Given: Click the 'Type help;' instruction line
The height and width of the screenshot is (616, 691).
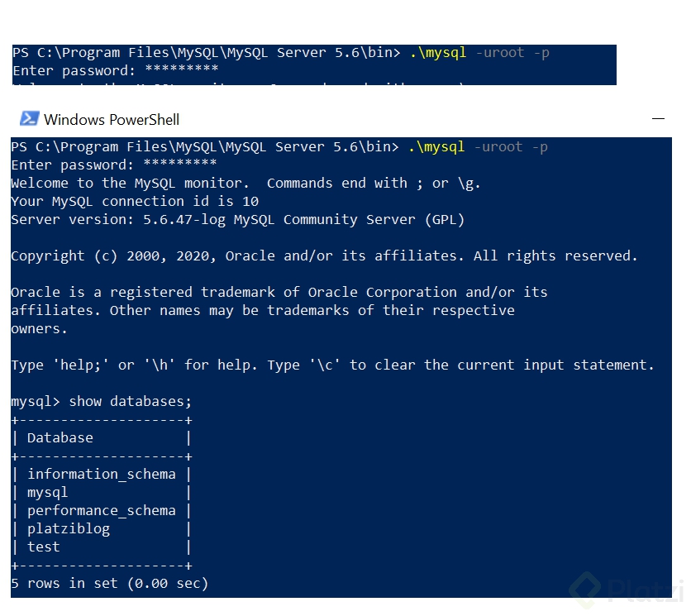Looking at the screenshot, I should [x=333, y=365].
